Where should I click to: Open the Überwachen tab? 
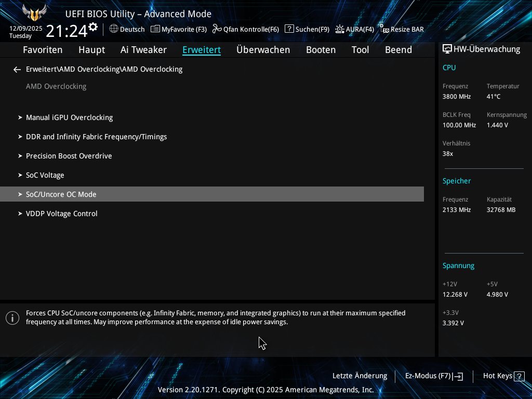click(263, 50)
